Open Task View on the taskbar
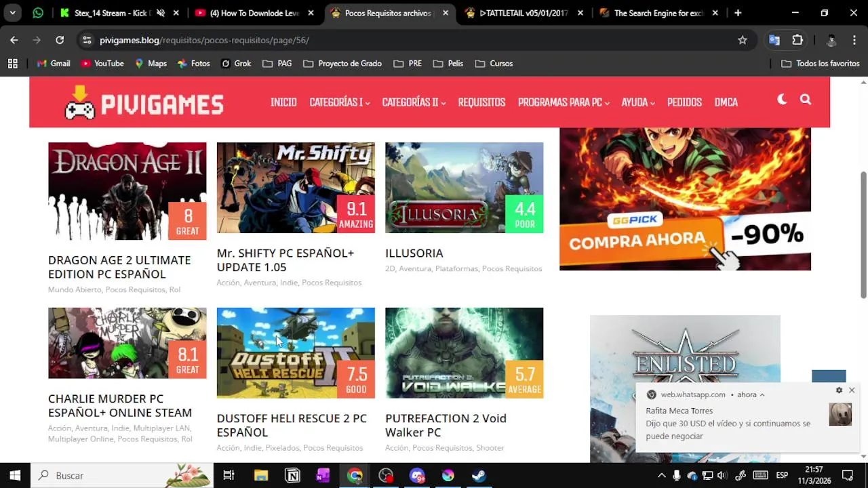The height and width of the screenshot is (488, 868). tap(229, 475)
